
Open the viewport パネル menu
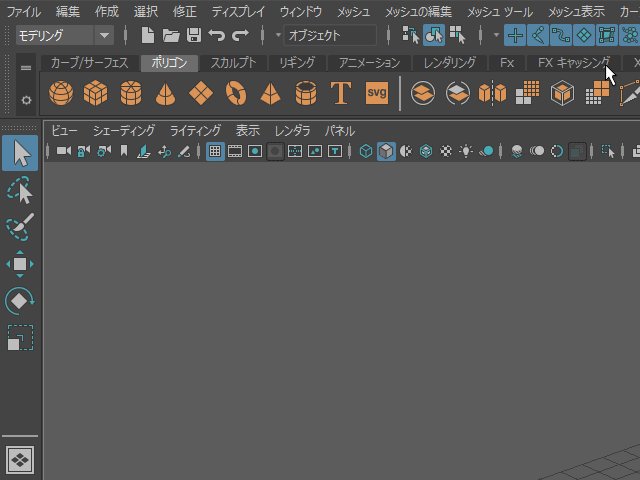pyautogui.click(x=340, y=131)
